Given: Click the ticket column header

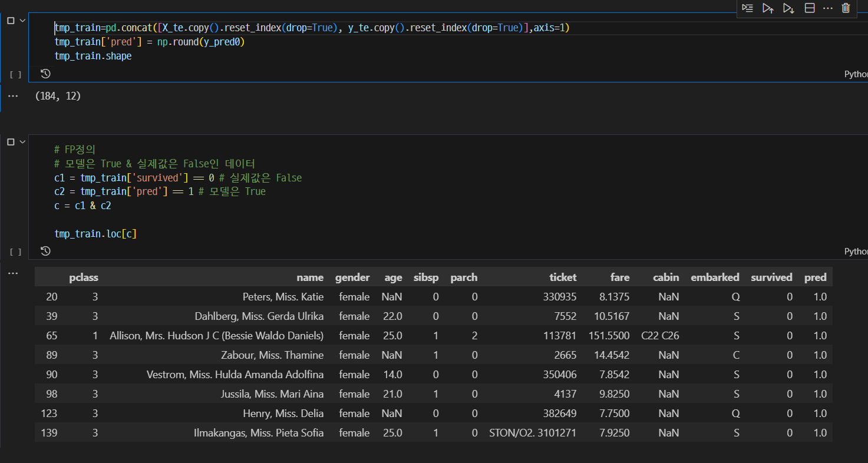Looking at the screenshot, I should tap(563, 277).
